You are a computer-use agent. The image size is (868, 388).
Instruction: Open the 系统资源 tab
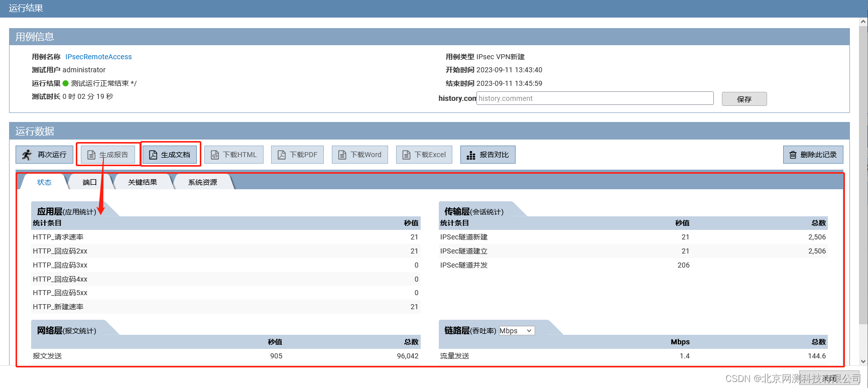coord(203,182)
